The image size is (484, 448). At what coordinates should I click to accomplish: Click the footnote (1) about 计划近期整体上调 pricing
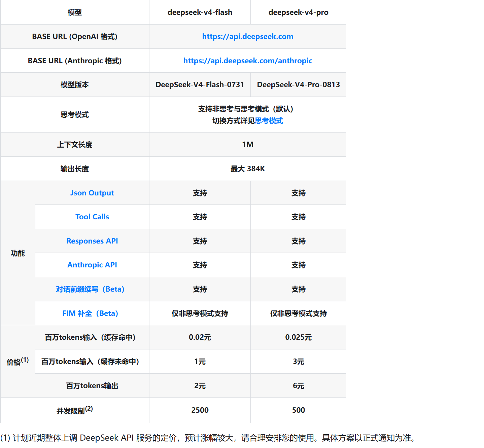209,438
